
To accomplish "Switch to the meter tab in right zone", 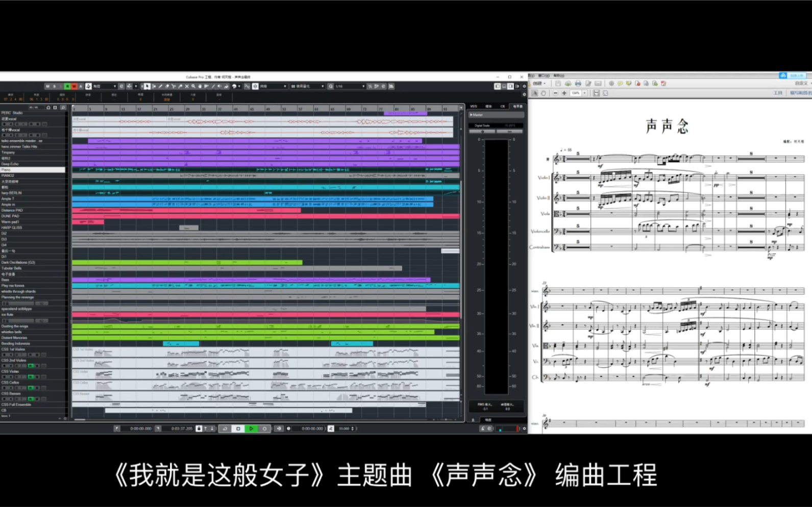I will (x=518, y=106).
